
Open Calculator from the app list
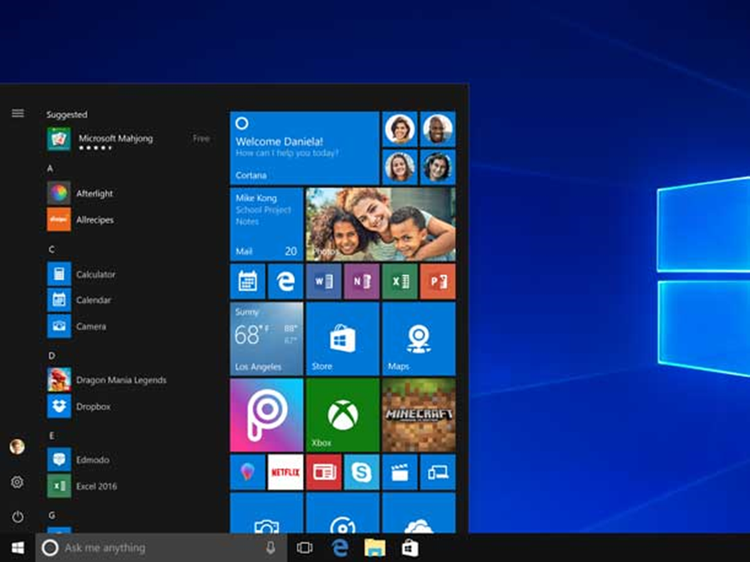click(x=95, y=274)
